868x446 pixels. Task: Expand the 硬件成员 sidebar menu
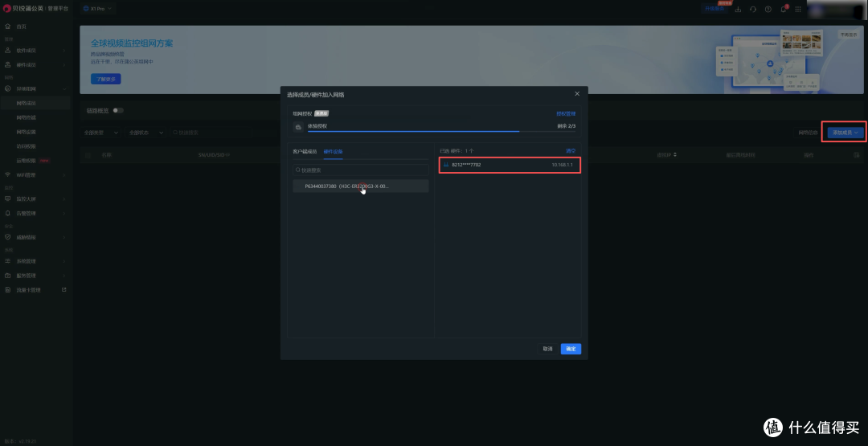point(64,65)
